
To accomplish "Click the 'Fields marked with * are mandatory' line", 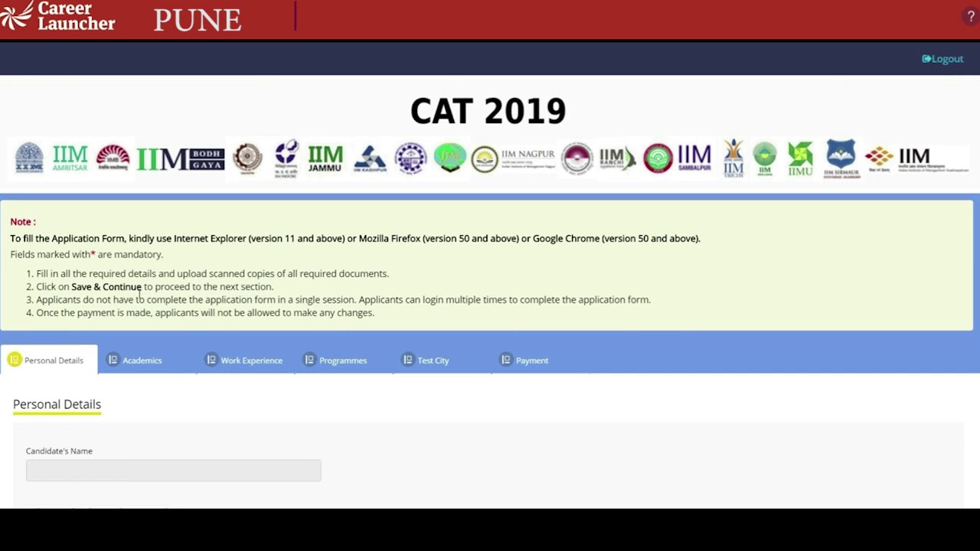I will pyautogui.click(x=87, y=255).
